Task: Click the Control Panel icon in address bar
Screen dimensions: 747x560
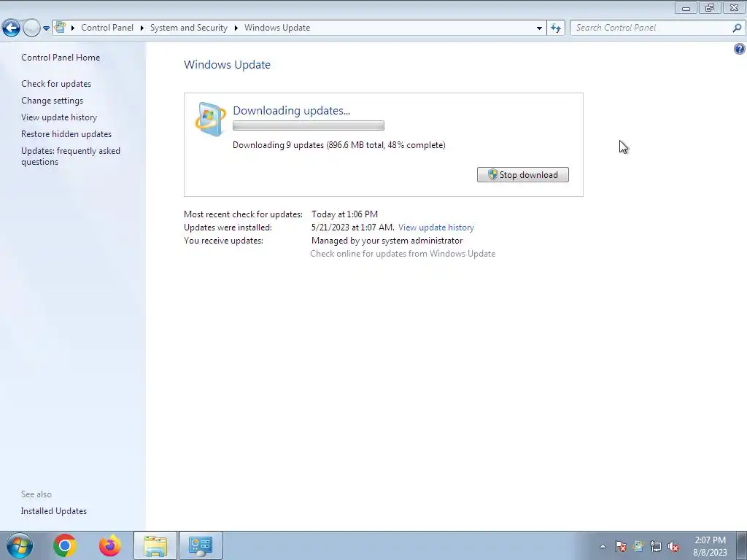Action: tap(60, 28)
